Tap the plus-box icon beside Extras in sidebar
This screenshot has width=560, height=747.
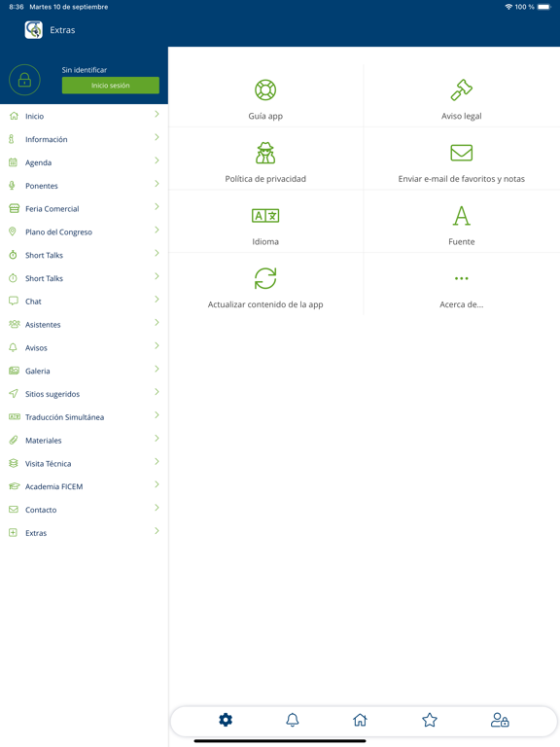tap(13, 533)
